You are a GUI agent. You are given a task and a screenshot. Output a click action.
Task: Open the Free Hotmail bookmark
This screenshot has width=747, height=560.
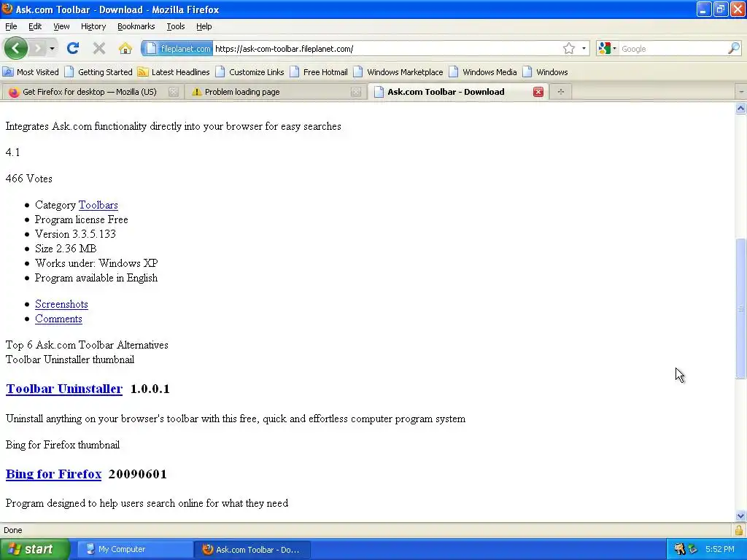coord(319,72)
